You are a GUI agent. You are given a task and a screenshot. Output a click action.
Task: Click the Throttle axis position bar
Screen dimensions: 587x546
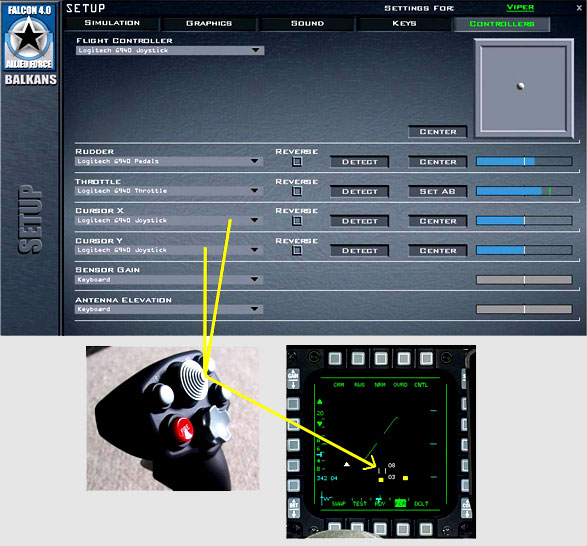(x=524, y=191)
